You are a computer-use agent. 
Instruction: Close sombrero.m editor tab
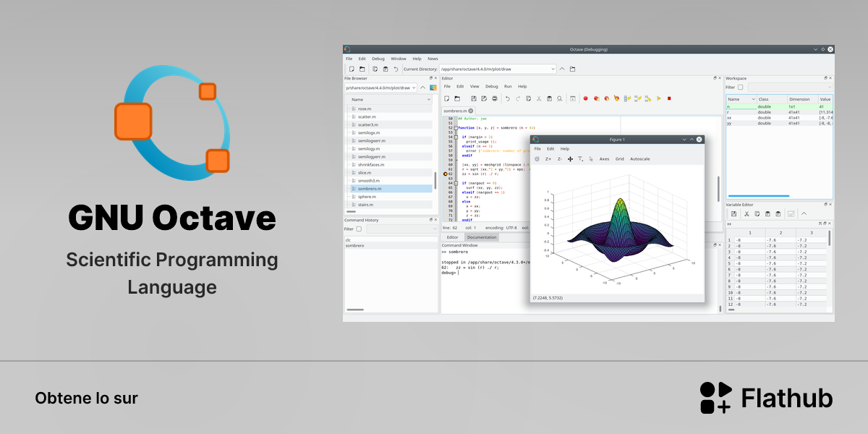coord(470,111)
